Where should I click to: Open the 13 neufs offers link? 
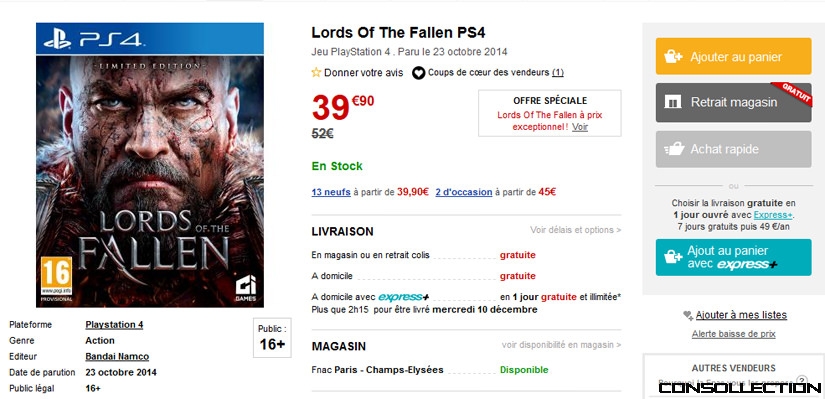click(x=331, y=192)
